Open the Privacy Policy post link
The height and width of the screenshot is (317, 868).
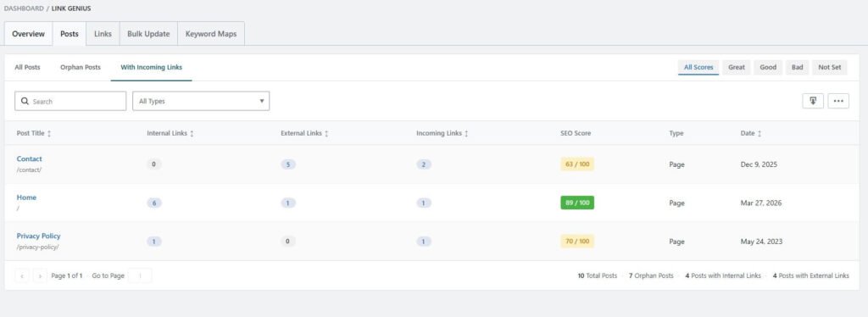39,236
